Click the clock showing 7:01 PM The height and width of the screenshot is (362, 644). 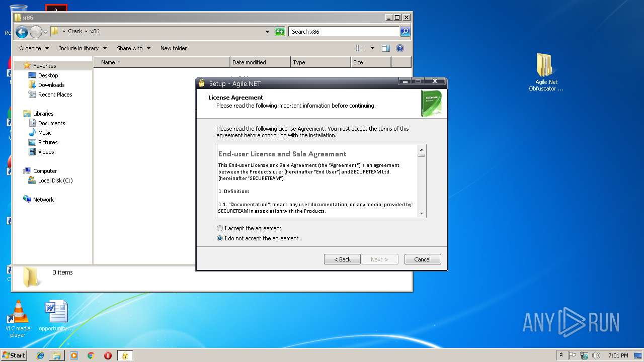618,355
